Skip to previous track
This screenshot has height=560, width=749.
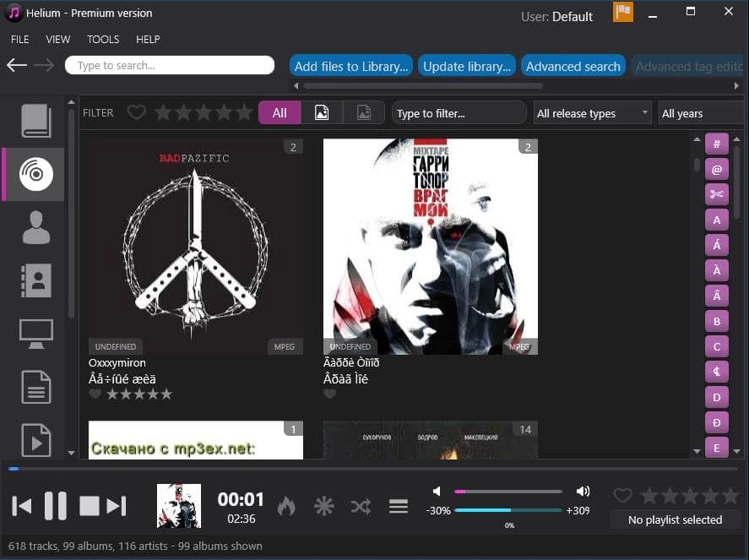point(21,506)
